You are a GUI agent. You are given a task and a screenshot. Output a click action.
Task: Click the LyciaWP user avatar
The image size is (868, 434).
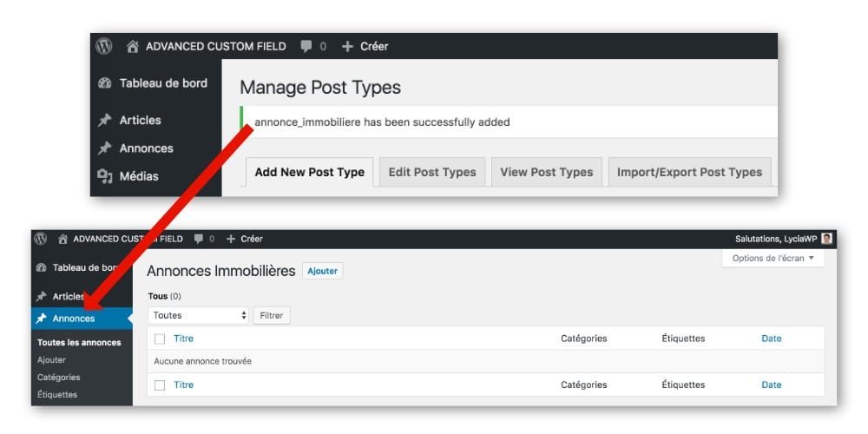827,239
